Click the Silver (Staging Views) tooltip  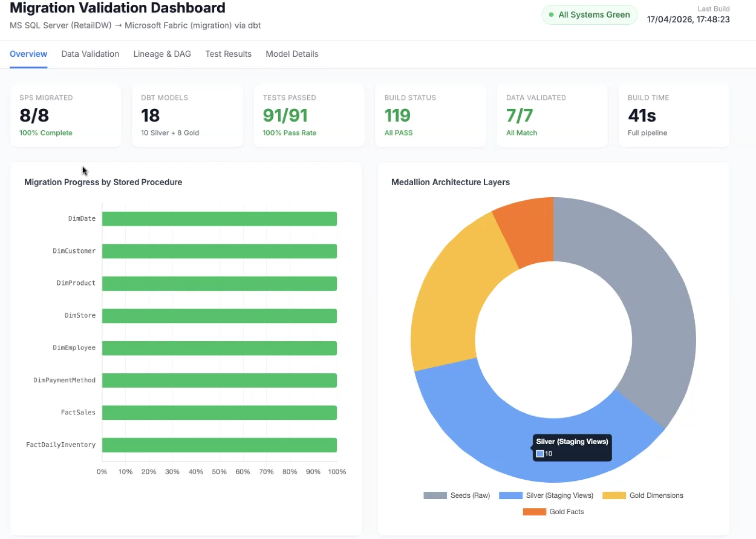tap(572, 448)
